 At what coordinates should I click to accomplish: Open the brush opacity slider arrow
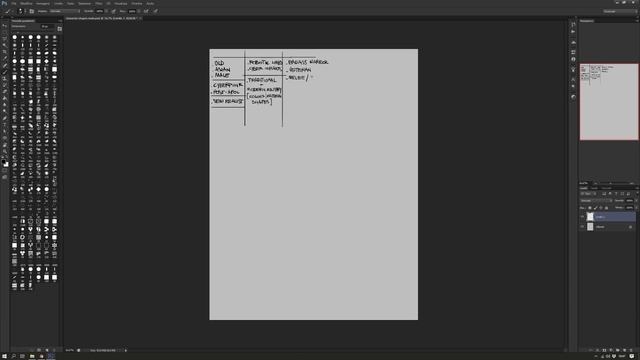pos(107,11)
